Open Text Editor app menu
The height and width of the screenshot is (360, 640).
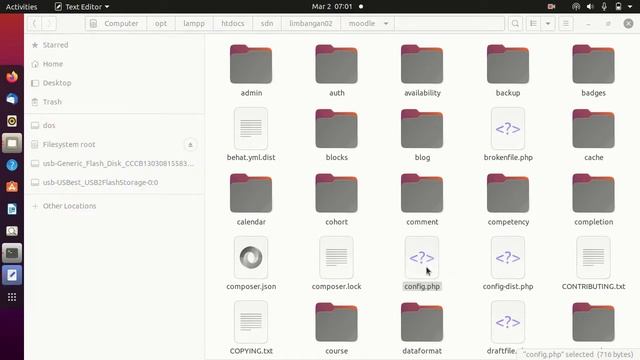coord(82,7)
